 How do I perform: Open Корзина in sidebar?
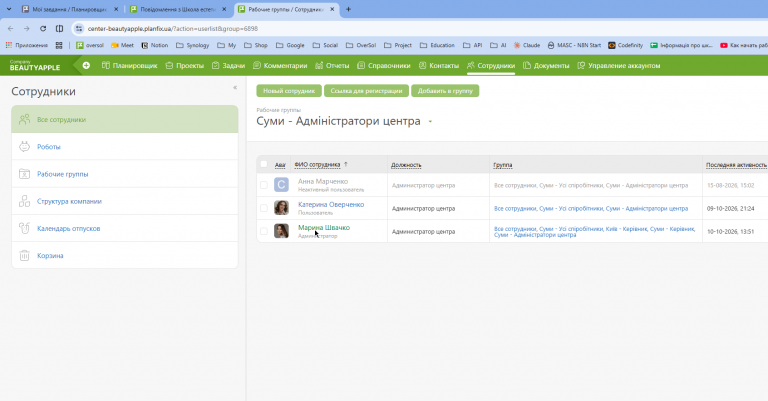(125, 256)
